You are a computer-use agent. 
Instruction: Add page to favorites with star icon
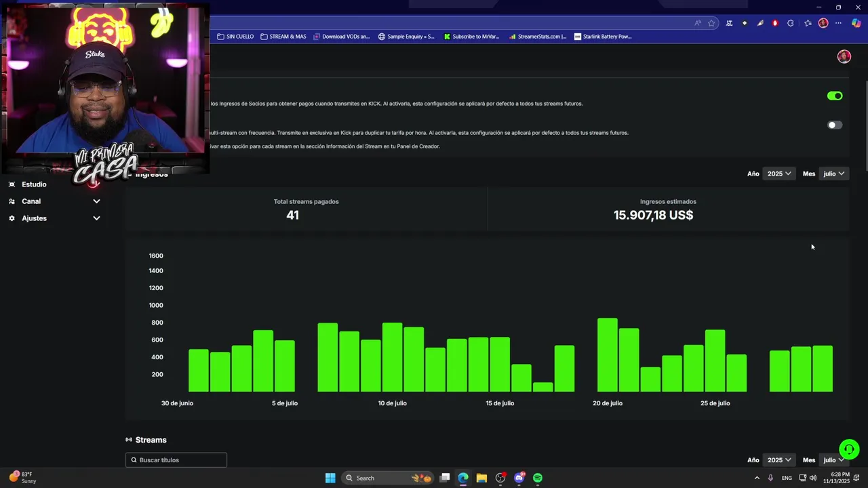[x=711, y=23]
